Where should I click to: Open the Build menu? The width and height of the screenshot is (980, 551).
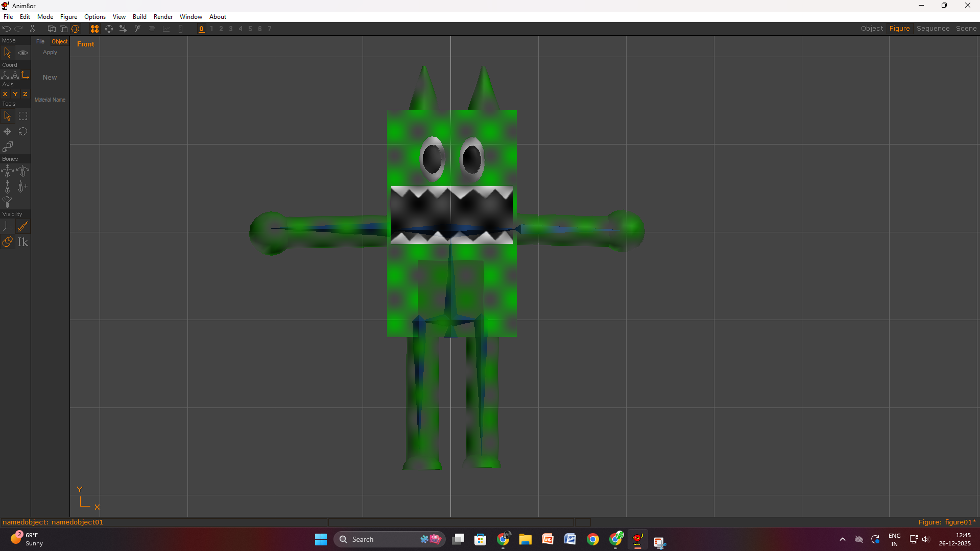[139, 17]
